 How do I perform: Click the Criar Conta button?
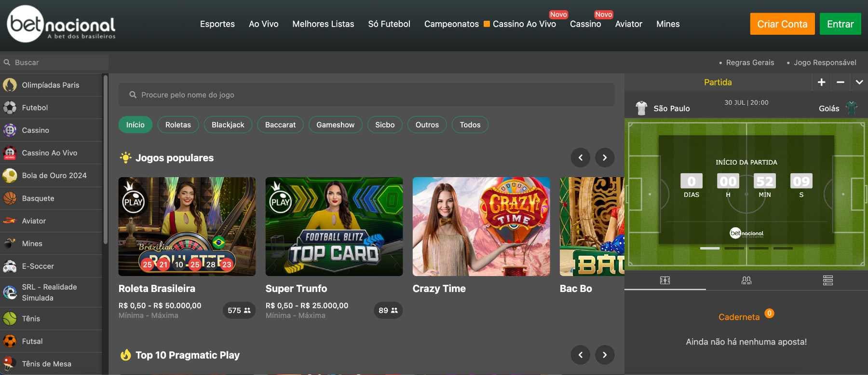point(782,24)
